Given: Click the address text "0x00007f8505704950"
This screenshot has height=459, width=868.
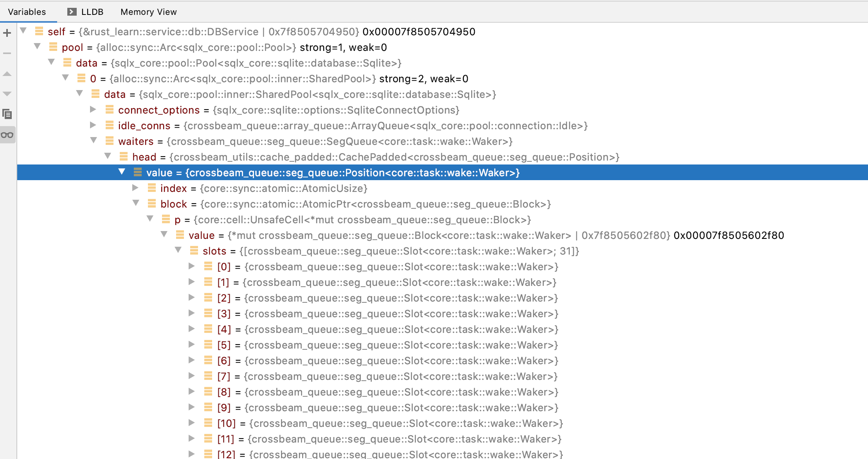Looking at the screenshot, I should [418, 32].
